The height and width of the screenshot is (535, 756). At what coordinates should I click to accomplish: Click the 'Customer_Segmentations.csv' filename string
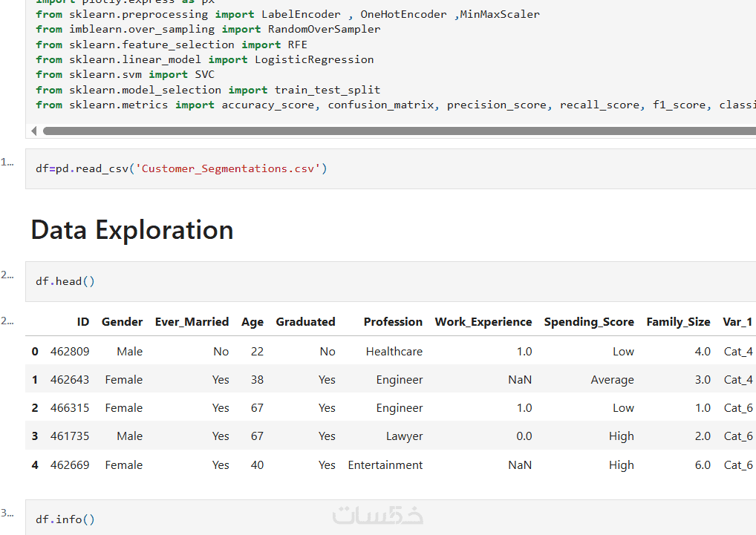(x=228, y=168)
